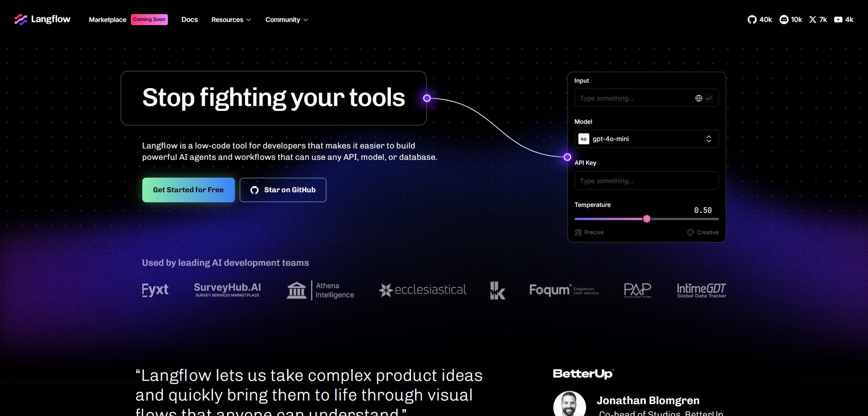This screenshot has width=868, height=416.
Task: Click the node connector dot beside API Key
Action: click(x=567, y=157)
